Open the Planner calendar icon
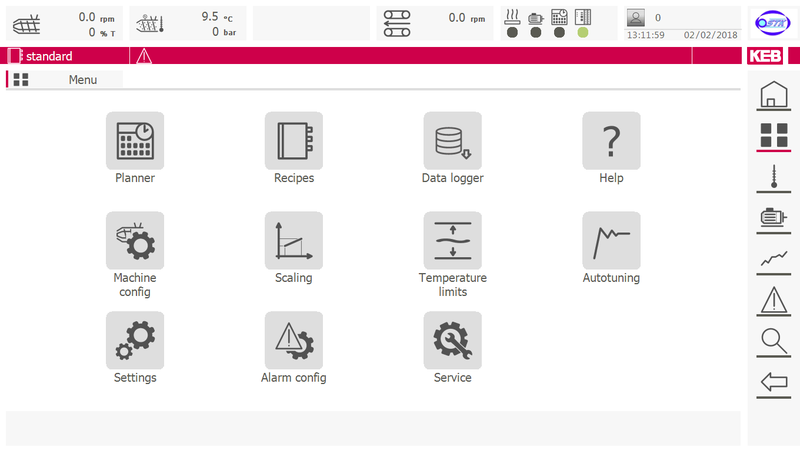This screenshot has width=800, height=451. [135, 141]
